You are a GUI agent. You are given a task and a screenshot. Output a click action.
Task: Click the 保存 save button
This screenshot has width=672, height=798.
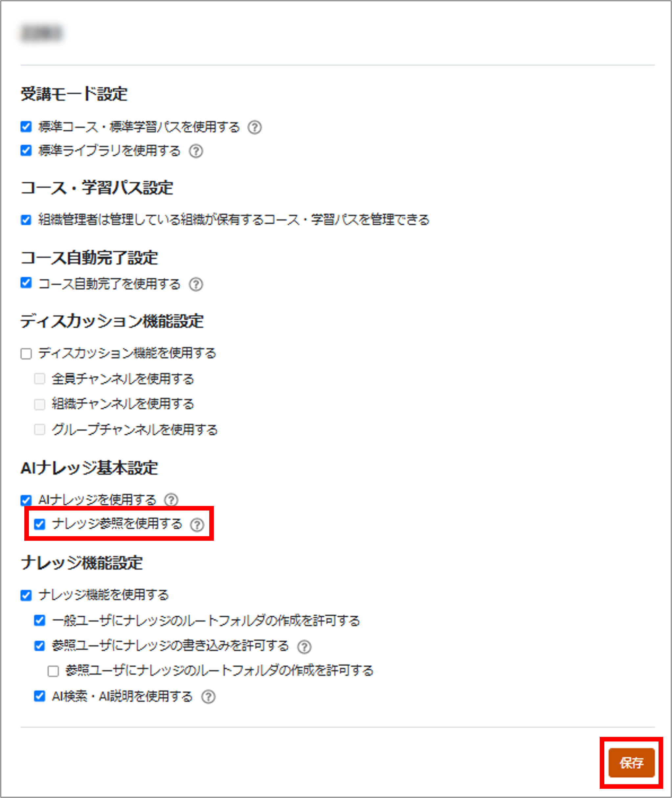pyautogui.click(x=631, y=763)
